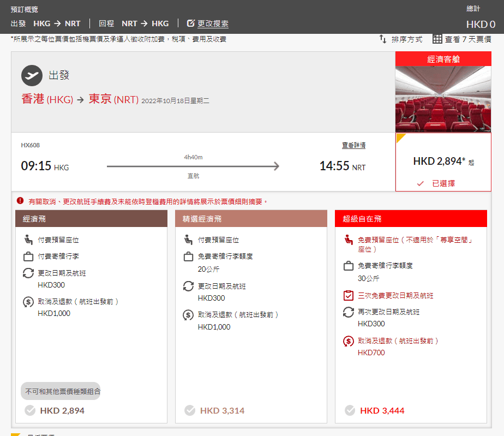504x436 pixels.
Task: Click the red refund dollar icon in 超級自在飛
Action: click(348, 341)
